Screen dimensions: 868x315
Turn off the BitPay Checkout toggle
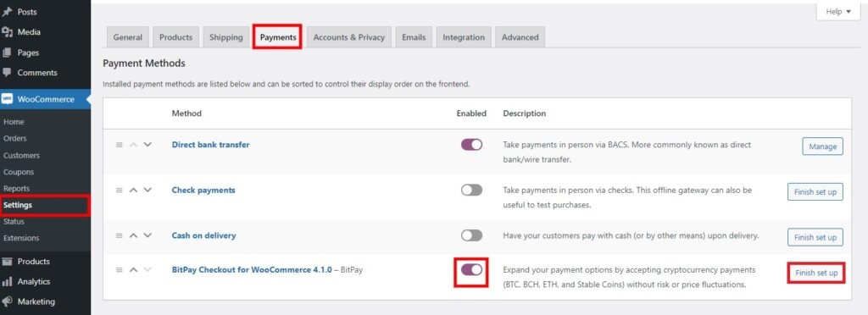click(471, 269)
